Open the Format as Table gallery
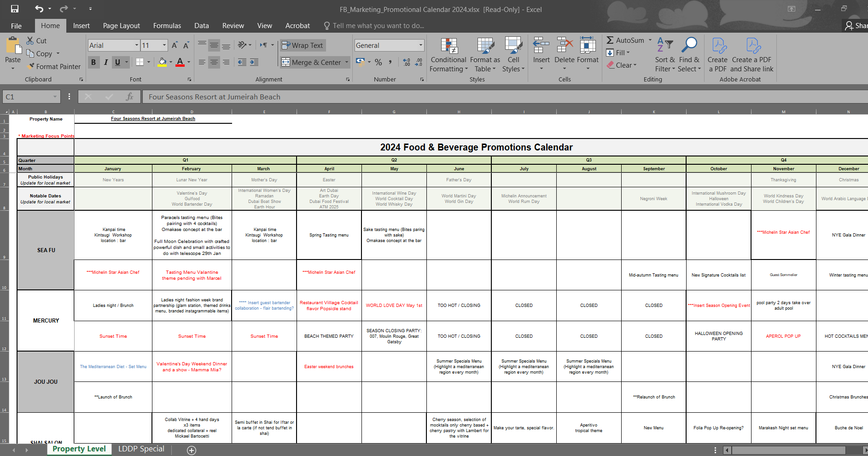Screen dimensions: 868x456 tap(485, 54)
